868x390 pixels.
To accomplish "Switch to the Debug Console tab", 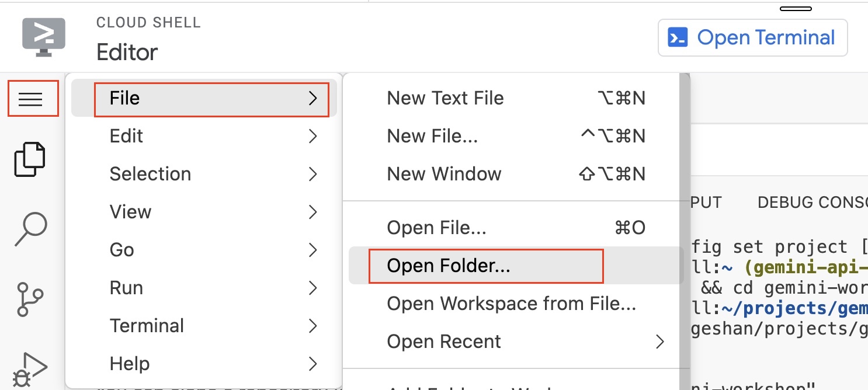I will point(812,202).
